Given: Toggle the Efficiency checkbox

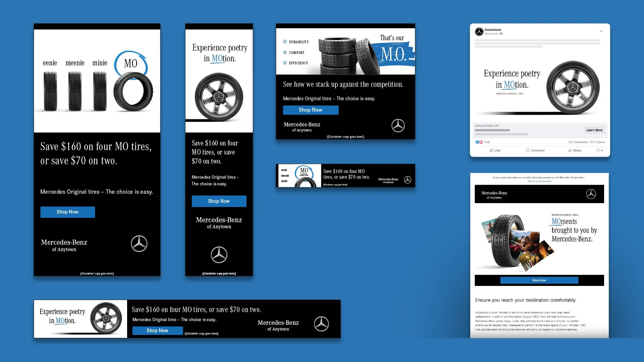Looking at the screenshot, I should [x=285, y=63].
